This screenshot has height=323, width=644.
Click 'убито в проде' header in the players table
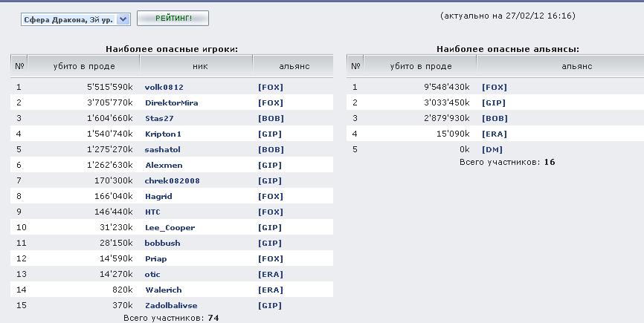84,66
